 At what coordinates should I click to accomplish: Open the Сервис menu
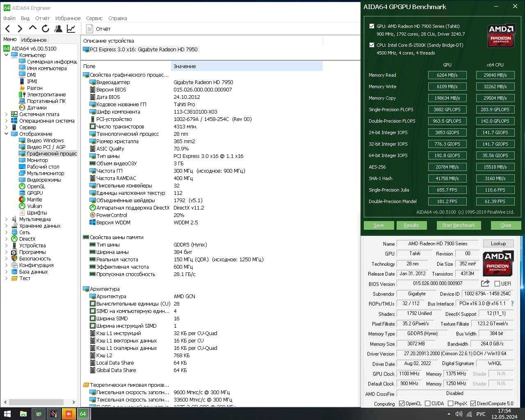pyautogui.click(x=94, y=18)
